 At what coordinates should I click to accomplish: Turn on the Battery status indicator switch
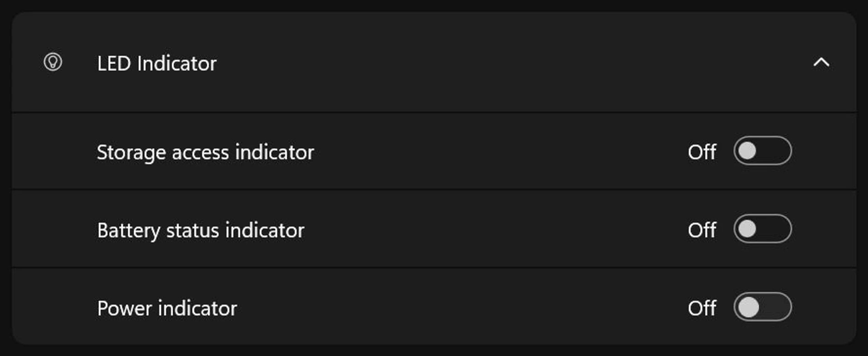click(x=762, y=229)
